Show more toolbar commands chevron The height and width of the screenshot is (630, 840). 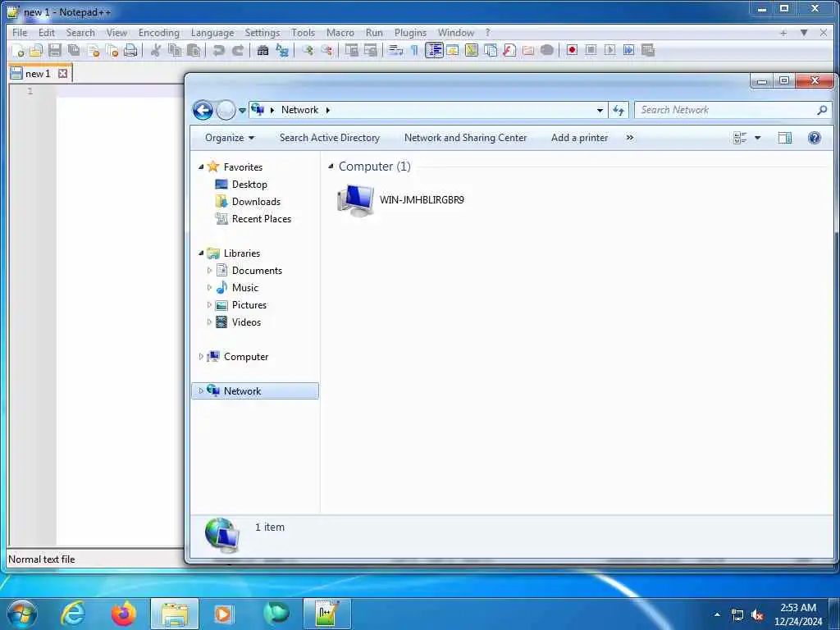pos(630,138)
